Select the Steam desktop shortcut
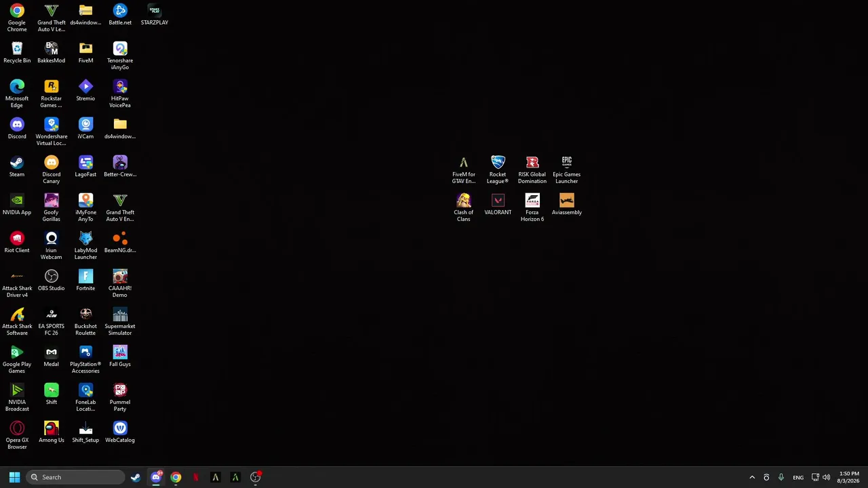Viewport: 868px width, 488px height. (x=17, y=166)
